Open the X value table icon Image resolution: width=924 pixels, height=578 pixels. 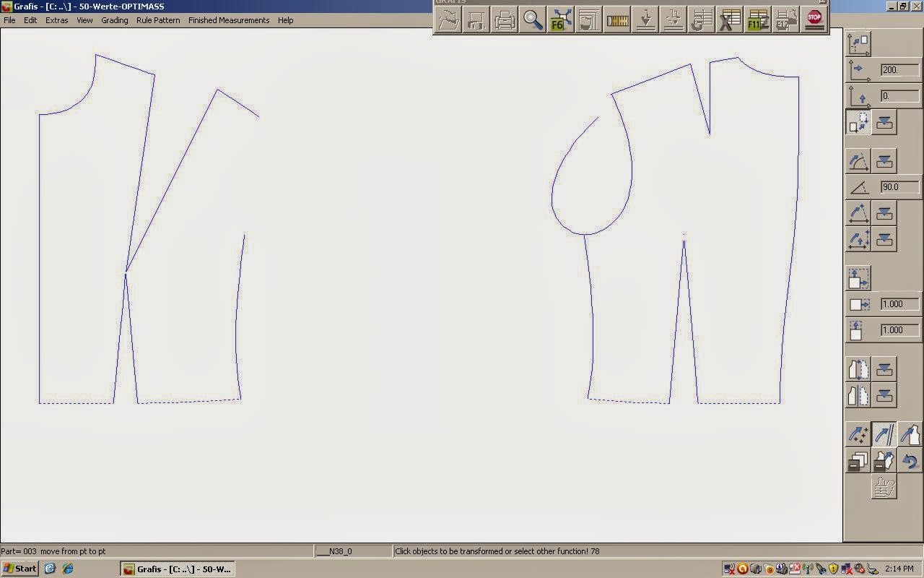(x=730, y=20)
